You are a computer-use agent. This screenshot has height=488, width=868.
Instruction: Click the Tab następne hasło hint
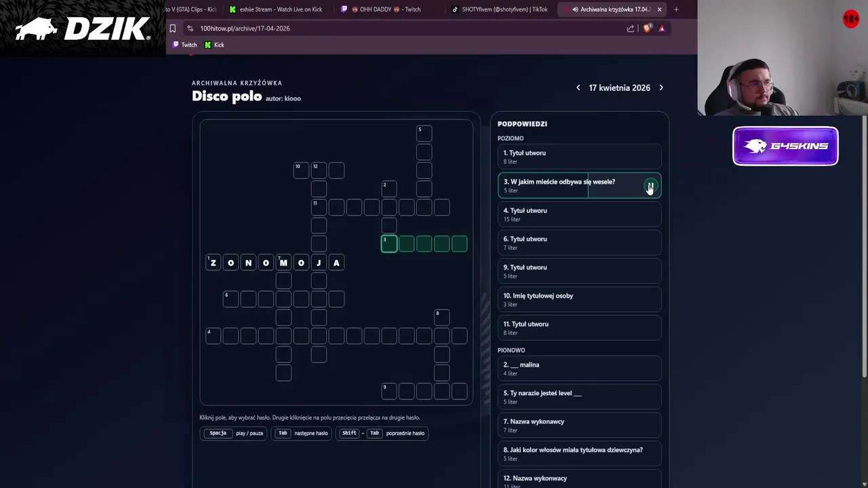tap(301, 433)
